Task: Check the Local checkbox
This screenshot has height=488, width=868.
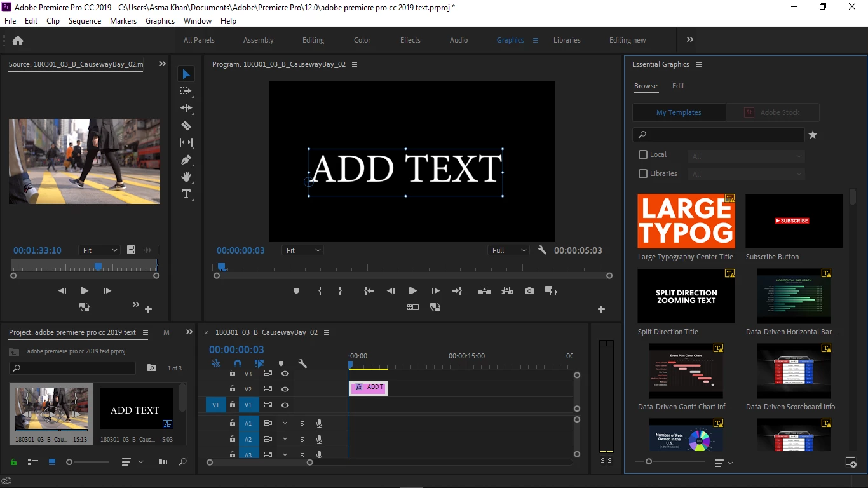Action: click(x=643, y=154)
